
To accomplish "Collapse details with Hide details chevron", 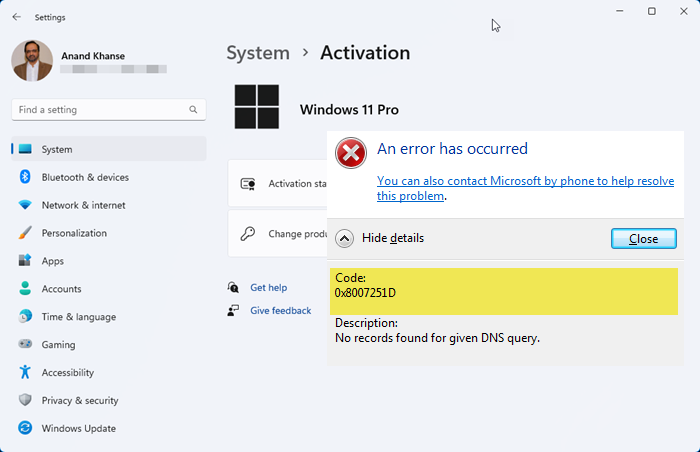I will [x=344, y=238].
